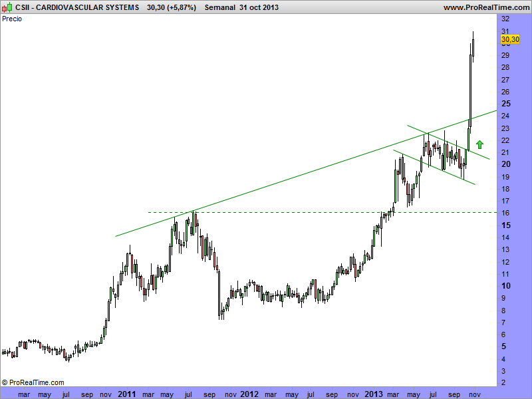Select the dashed horizontal line at 16
532x399 pixels.
pyautogui.click(x=323, y=212)
